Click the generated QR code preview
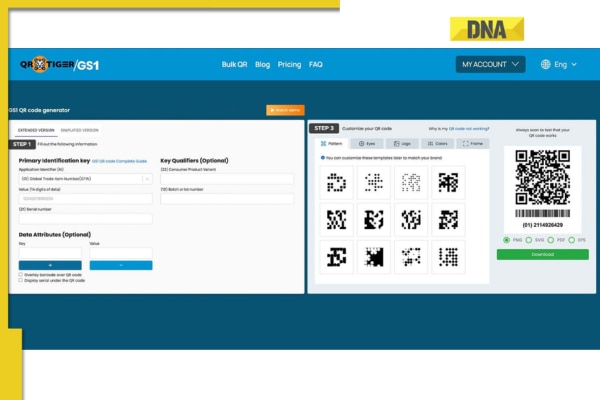 [x=542, y=178]
